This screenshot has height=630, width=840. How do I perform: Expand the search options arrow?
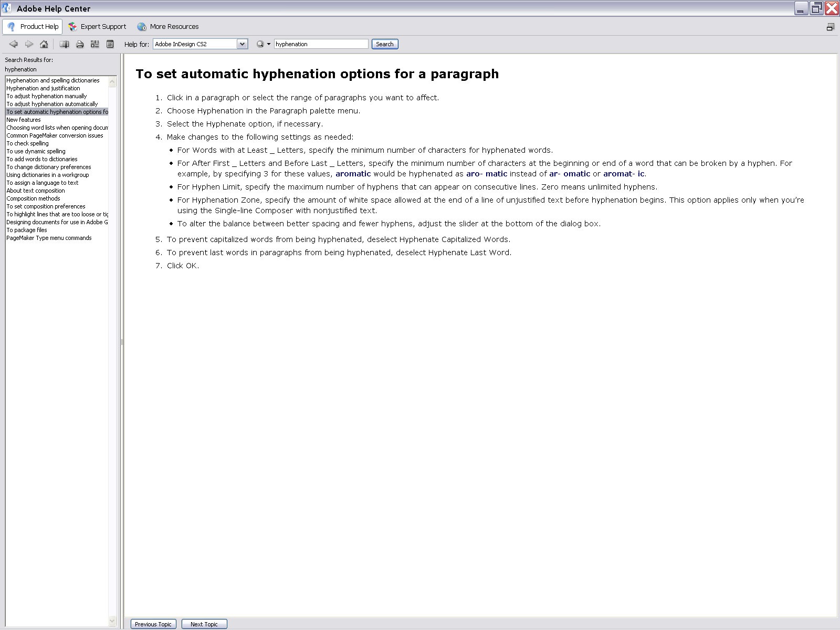pos(269,44)
